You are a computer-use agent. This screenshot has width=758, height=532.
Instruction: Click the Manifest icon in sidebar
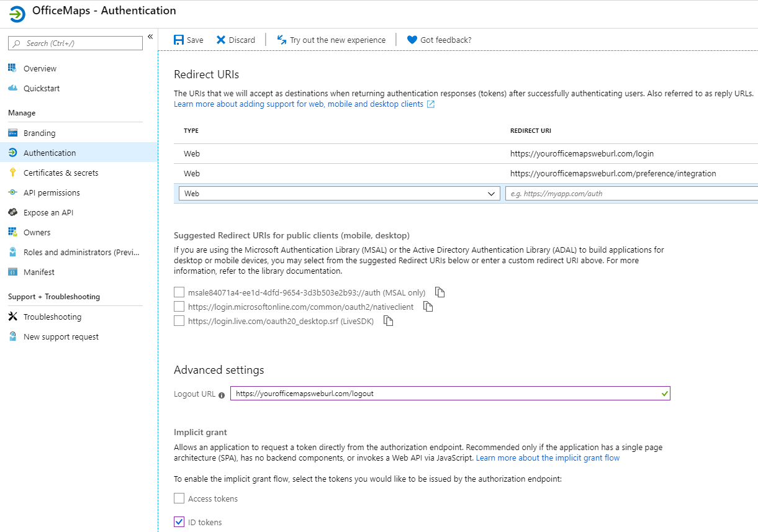click(x=12, y=272)
